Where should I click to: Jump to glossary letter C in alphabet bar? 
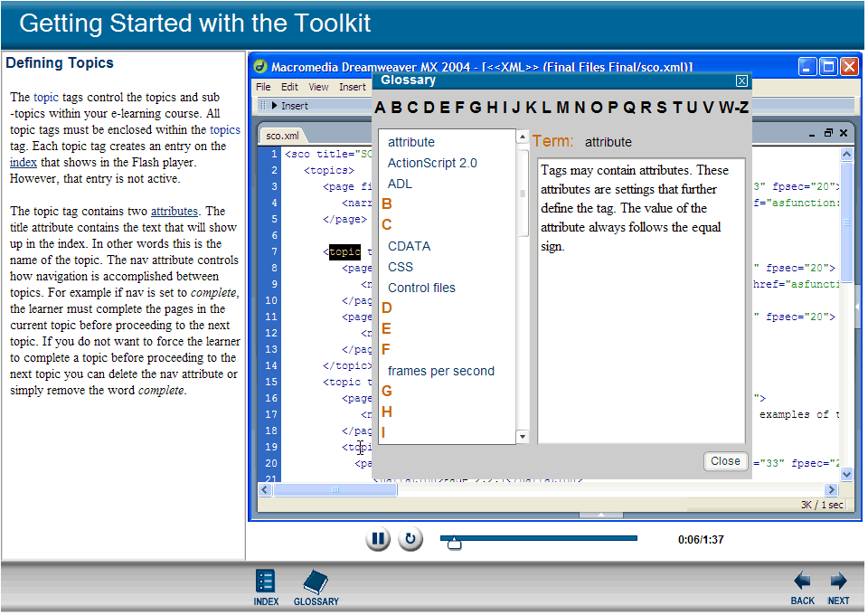pyautogui.click(x=412, y=108)
